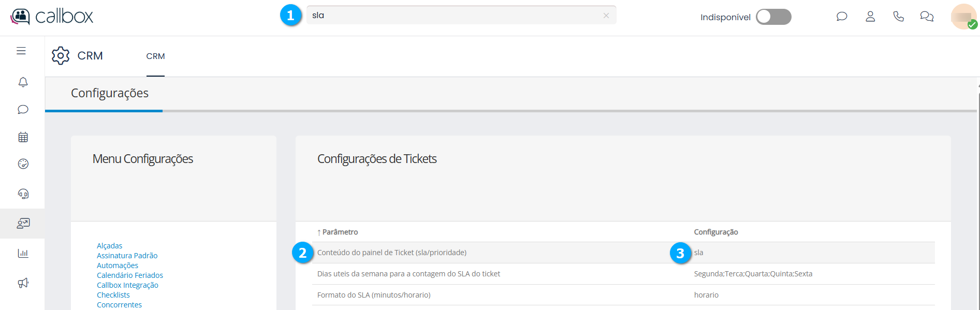Open the hamburger menu in sidebar
This screenshot has height=310, width=980.
[21, 51]
